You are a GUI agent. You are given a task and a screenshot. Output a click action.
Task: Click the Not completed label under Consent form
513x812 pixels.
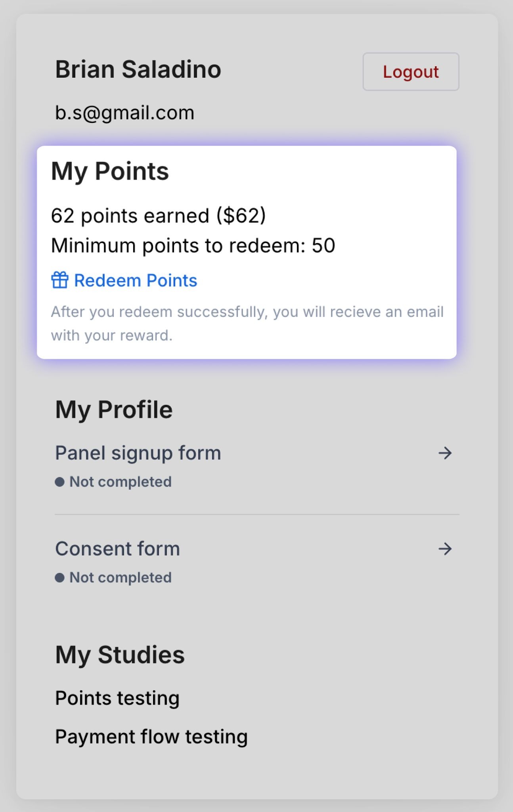point(121,578)
